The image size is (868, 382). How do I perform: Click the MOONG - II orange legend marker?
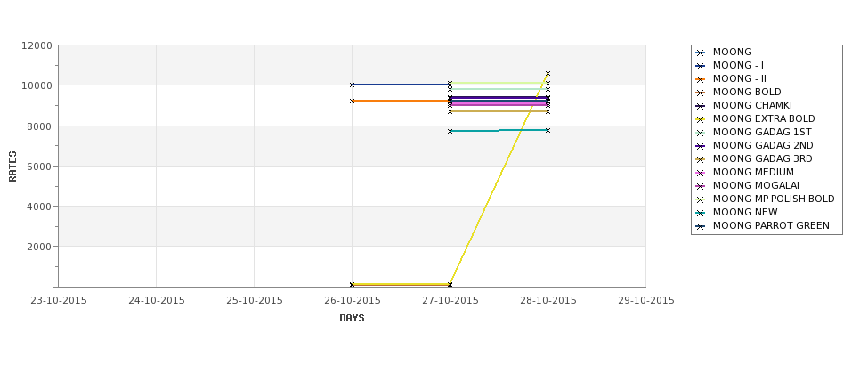click(x=701, y=79)
